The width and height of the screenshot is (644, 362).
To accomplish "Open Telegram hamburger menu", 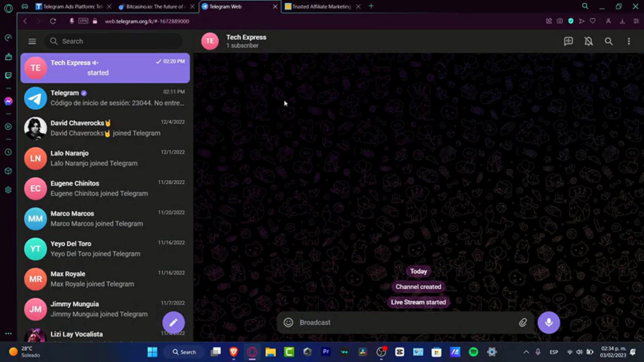I will [32, 41].
